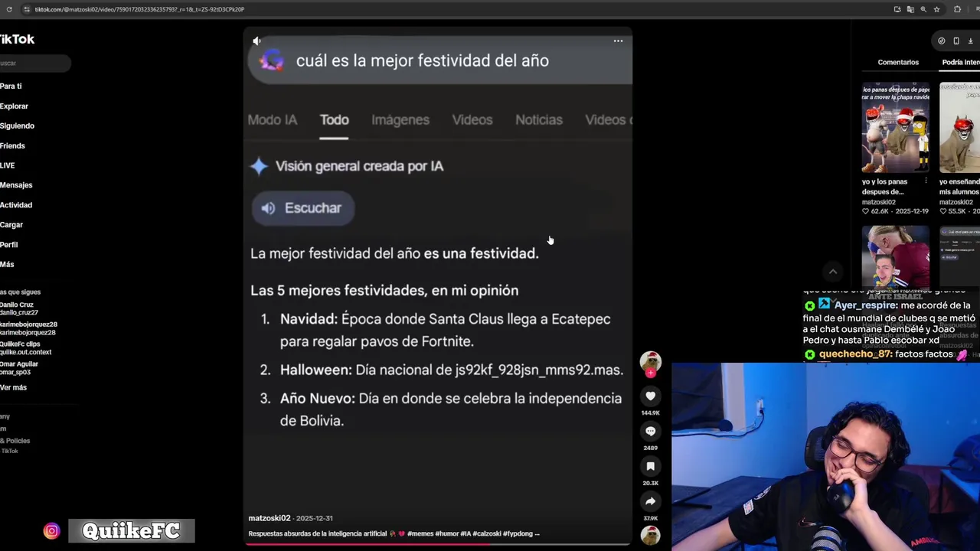Share the video via the arrow icon

coord(650,501)
